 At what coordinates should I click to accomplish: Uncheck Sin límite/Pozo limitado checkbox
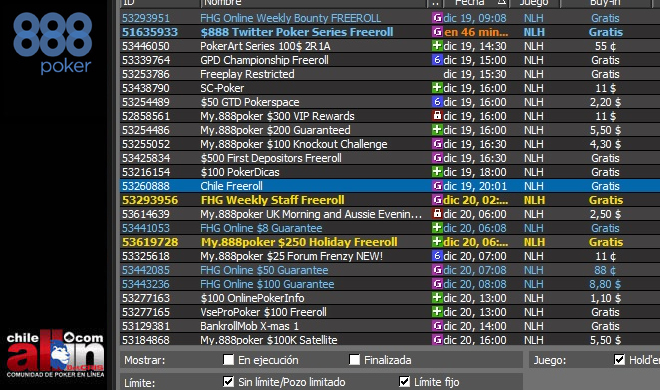[x=228, y=382]
